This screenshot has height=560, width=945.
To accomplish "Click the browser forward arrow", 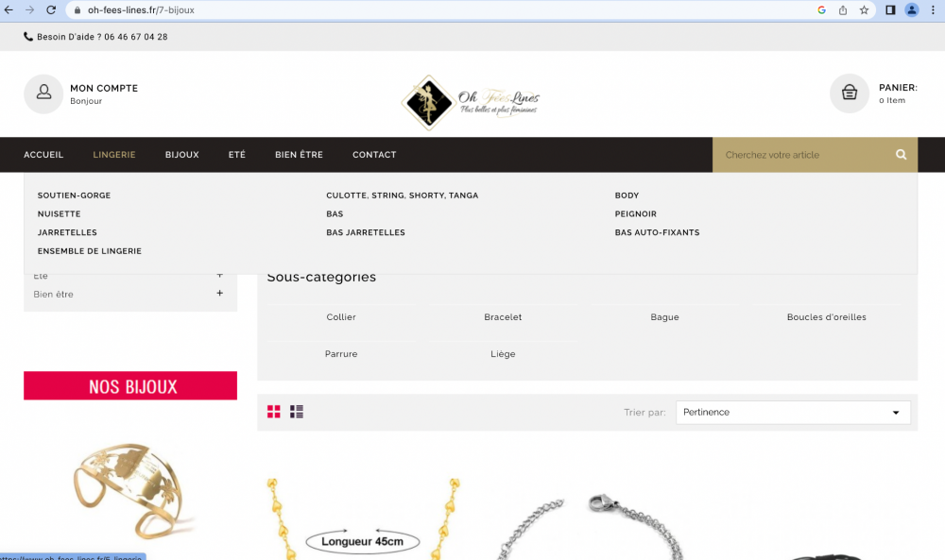I will (x=29, y=10).
